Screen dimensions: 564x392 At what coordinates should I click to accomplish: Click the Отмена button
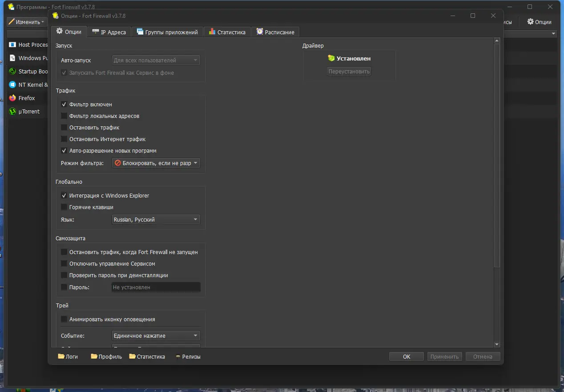pos(483,356)
